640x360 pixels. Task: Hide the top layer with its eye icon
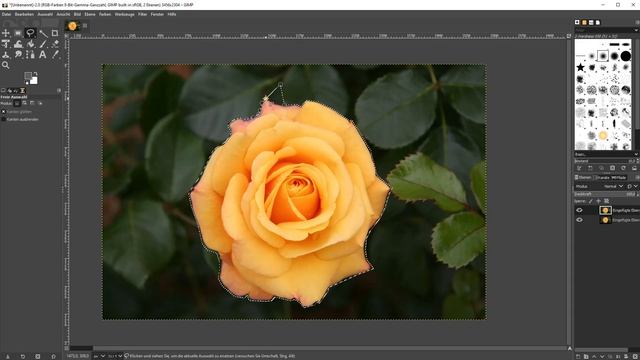[579, 210]
